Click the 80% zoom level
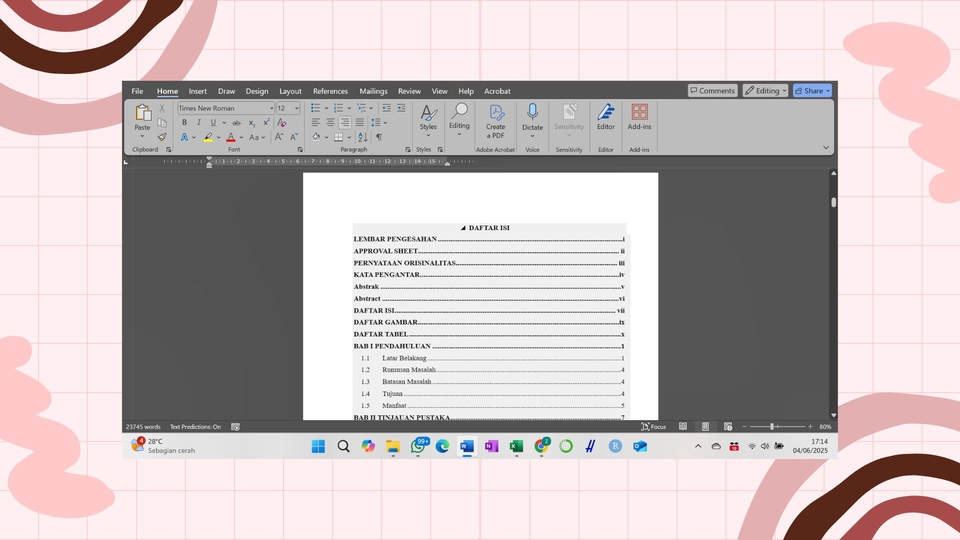Image resolution: width=960 pixels, height=540 pixels. (825, 427)
